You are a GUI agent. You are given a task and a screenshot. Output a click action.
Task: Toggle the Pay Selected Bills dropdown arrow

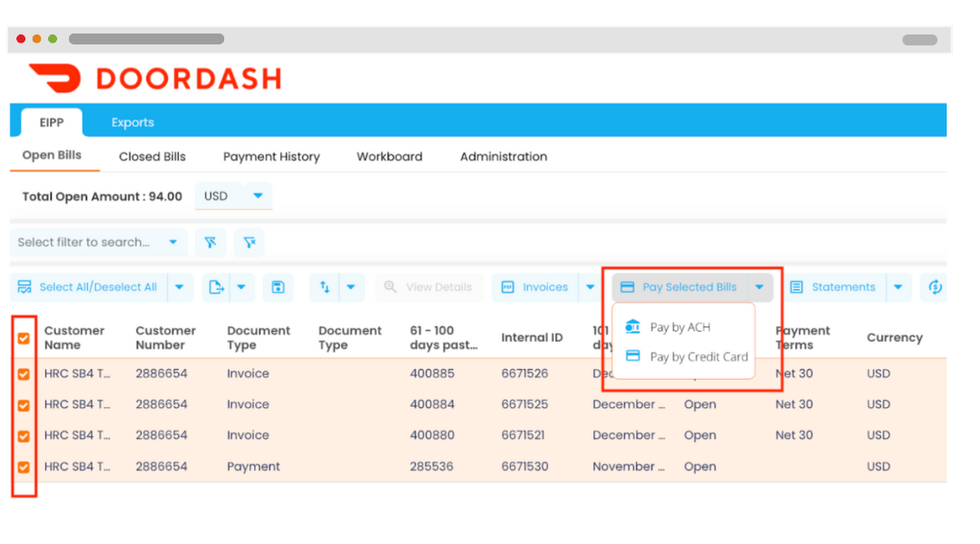click(x=759, y=287)
